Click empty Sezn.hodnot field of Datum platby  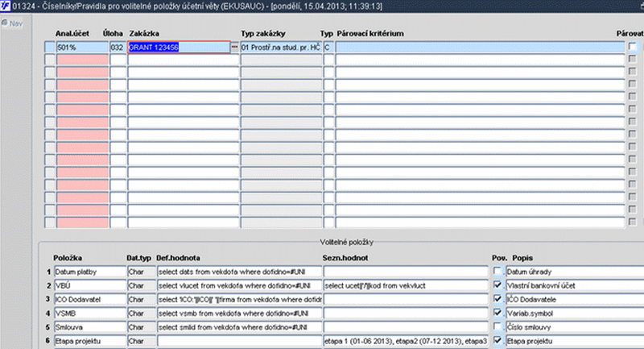(406, 272)
